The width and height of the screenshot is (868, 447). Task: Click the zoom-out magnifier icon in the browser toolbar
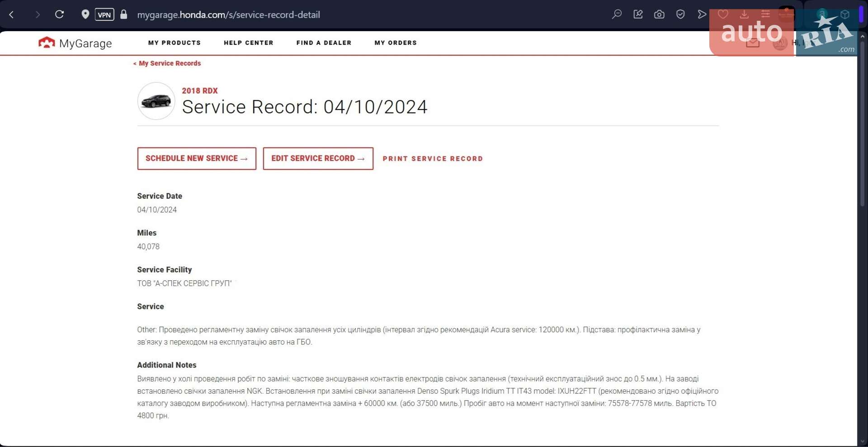(x=617, y=14)
